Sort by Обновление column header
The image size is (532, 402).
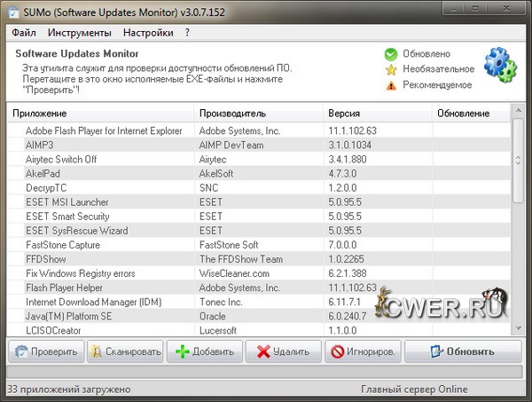[472, 114]
